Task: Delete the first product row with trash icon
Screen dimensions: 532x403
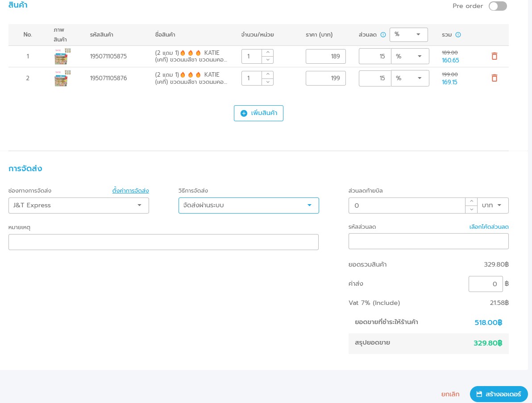Action: point(494,56)
